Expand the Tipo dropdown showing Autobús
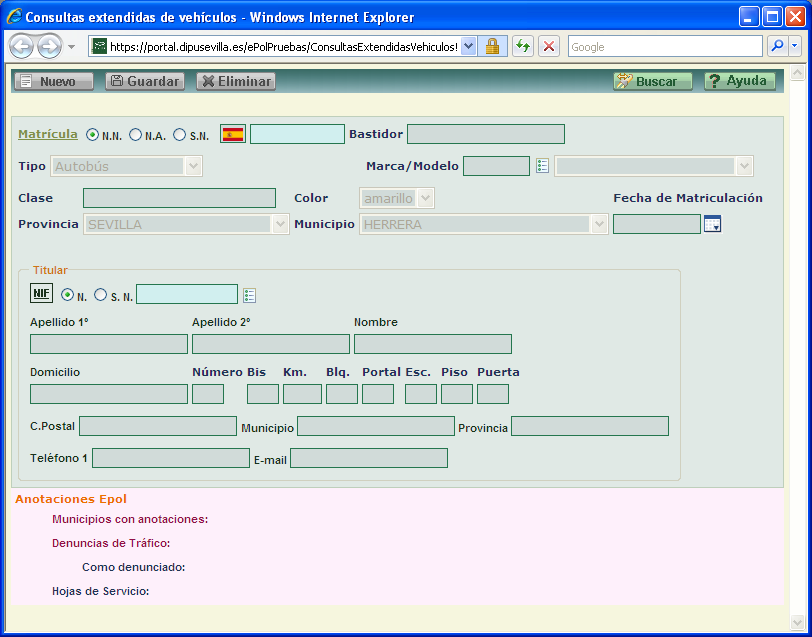Screen dimensions: 812x637 click(193, 166)
